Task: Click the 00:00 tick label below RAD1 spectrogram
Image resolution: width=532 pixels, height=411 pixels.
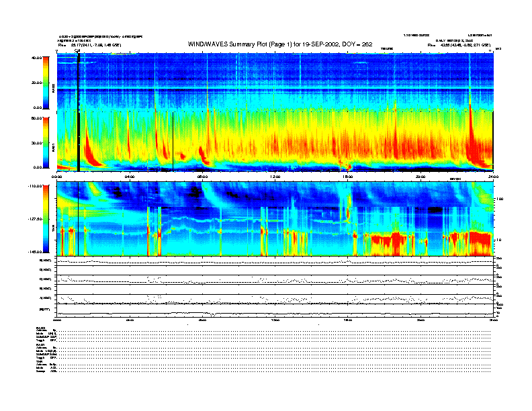Action: (x=56, y=177)
